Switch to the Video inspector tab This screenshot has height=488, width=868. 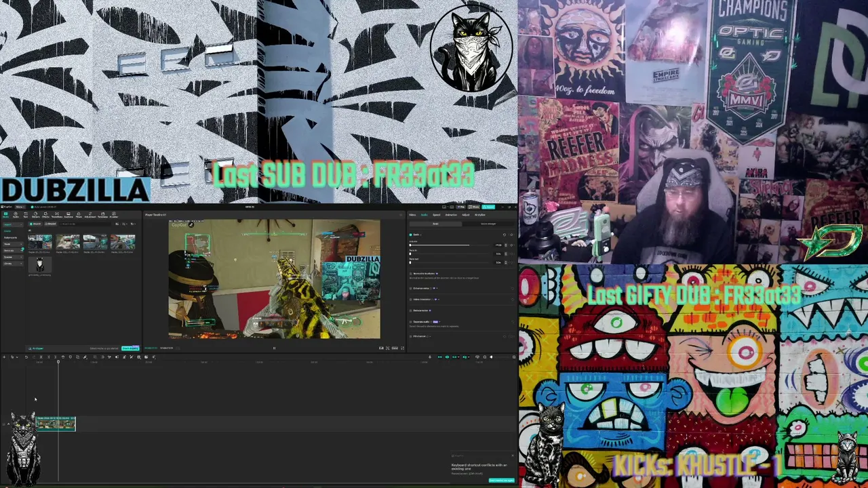(412, 215)
